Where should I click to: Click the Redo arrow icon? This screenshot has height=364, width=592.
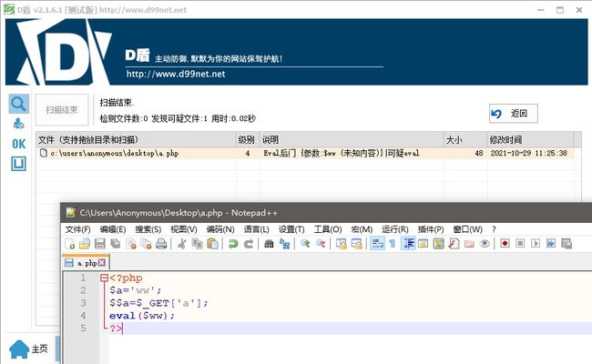click(248, 244)
